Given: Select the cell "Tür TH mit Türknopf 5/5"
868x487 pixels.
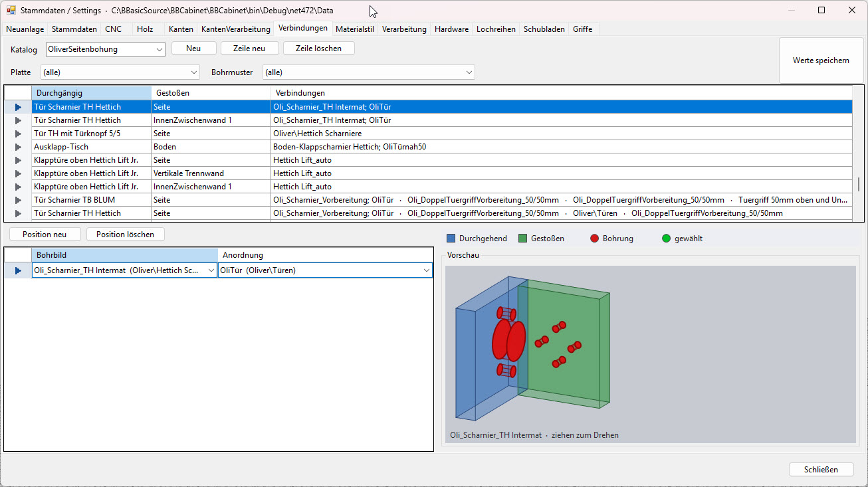Looking at the screenshot, I should [x=92, y=134].
